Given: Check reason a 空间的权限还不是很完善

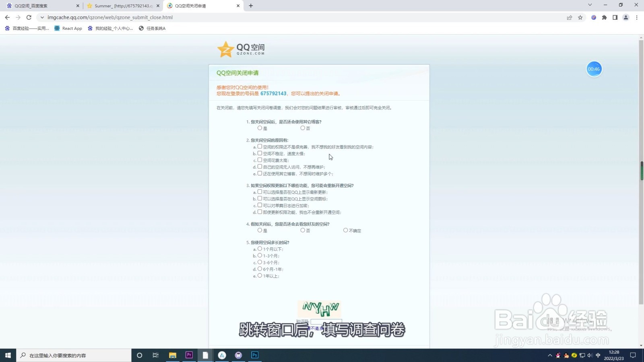Looking at the screenshot, I should click(260, 146).
